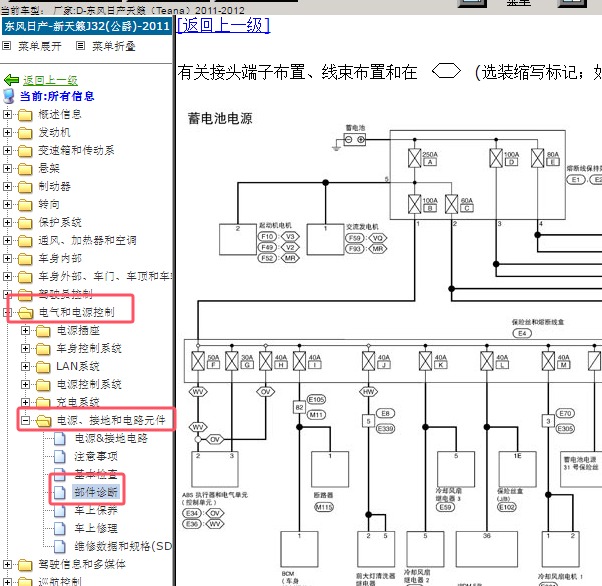Expand the 保护系统 folder
602x586 pixels.
(7, 222)
